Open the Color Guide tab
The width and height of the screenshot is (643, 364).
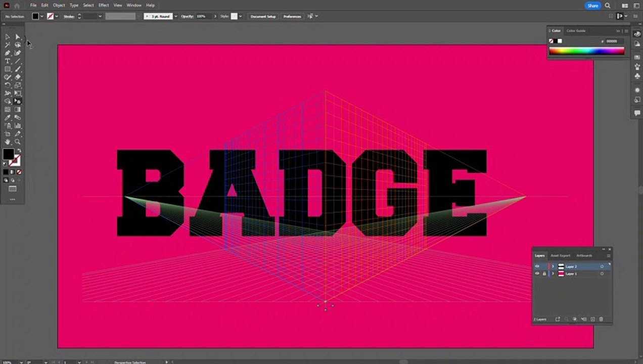[576, 30]
